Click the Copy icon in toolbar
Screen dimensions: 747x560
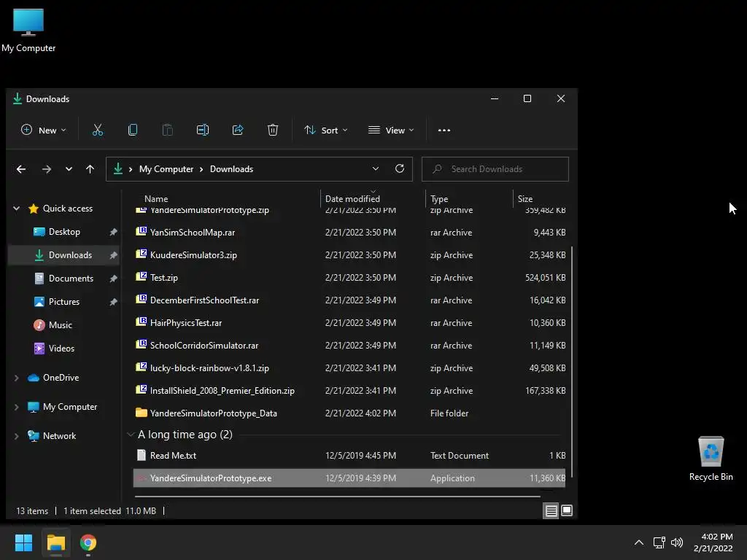(133, 130)
